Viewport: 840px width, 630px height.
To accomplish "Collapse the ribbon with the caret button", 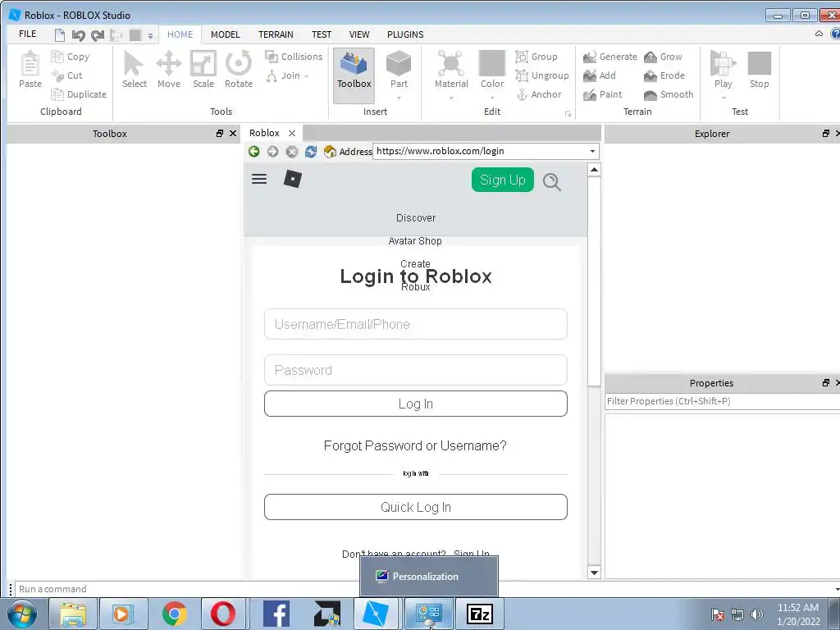I will click(x=819, y=34).
